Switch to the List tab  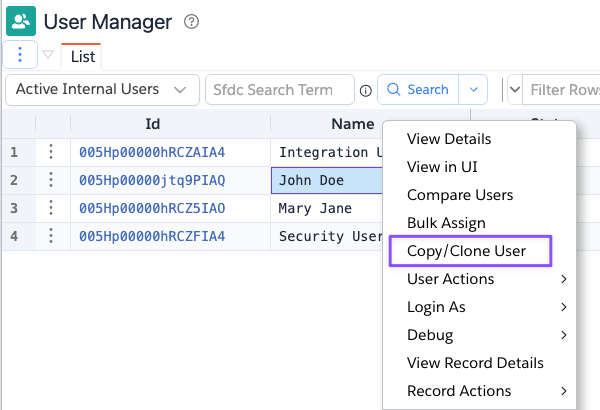[x=82, y=57]
